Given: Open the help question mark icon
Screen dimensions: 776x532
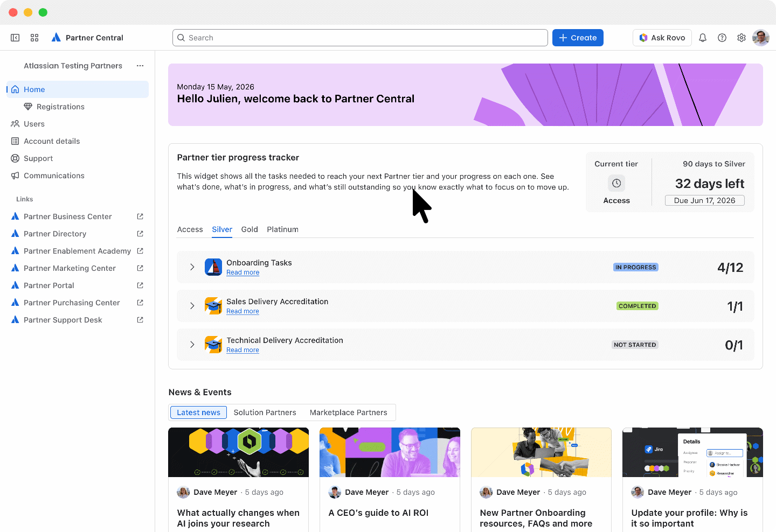Looking at the screenshot, I should pyautogui.click(x=722, y=38).
